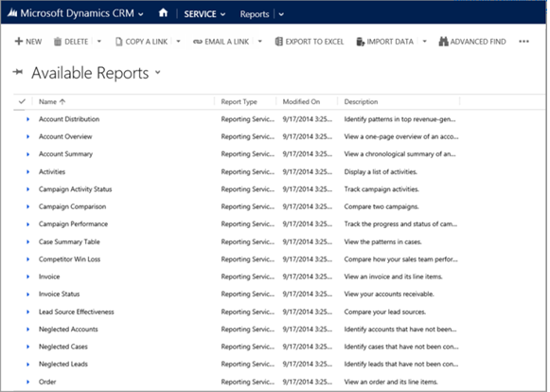The image size is (550, 392).
Task: Click the trash can DELETE icon
Action: pos(58,42)
